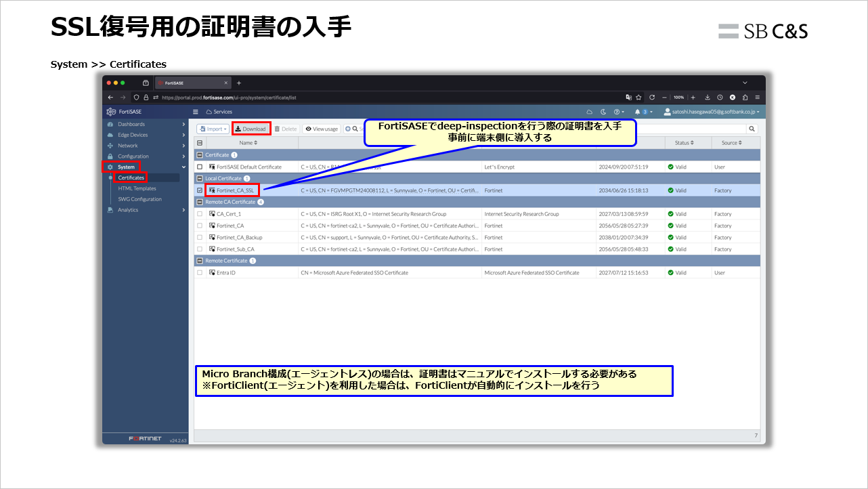The height and width of the screenshot is (489, 868).
Task: Select Certificates in the System submenu
Action: [x=131, y=177]
